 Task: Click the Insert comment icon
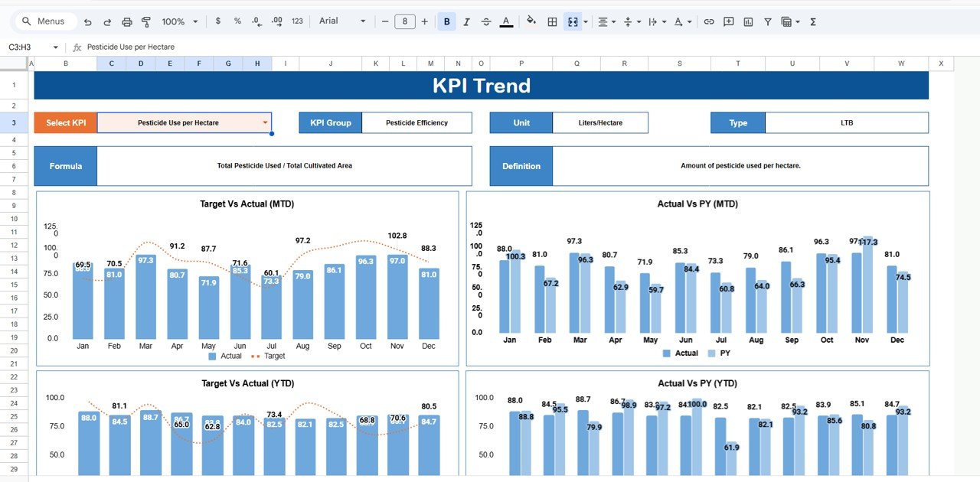[728, 21]
